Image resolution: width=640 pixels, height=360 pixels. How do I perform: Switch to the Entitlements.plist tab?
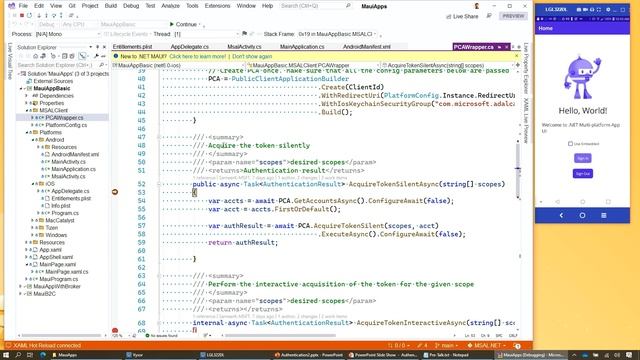132,47
